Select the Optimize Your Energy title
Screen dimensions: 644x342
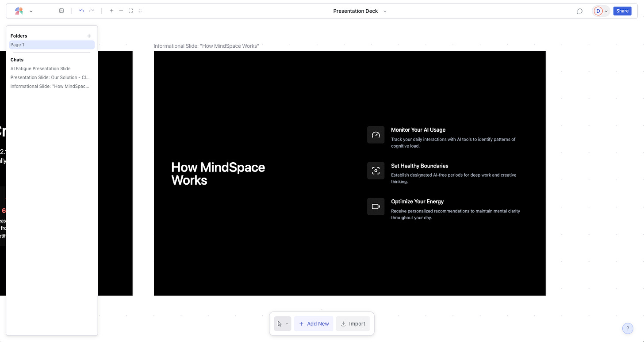[x=417, y=201]
